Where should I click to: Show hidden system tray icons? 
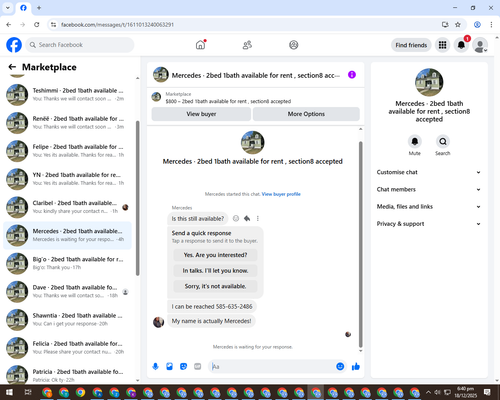pyautogui.click(x=428, y=392)
